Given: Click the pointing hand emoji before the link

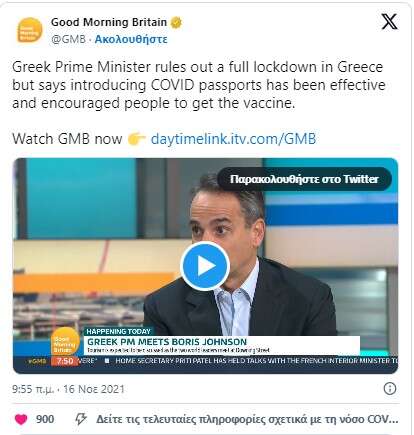Looking at the screenshot, I should [136, 139].
